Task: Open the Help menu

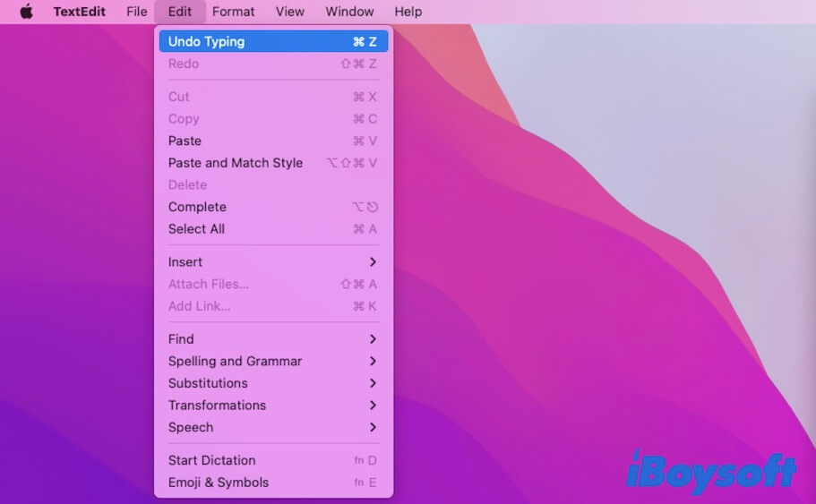Action: [408, 12]
